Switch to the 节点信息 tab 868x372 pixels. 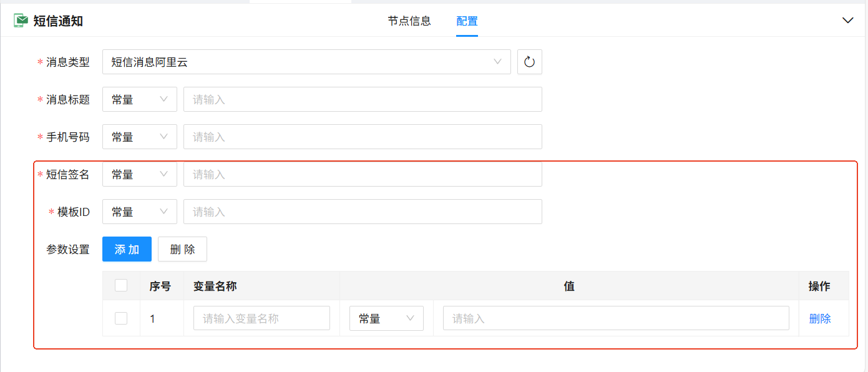tap(409, 21)
